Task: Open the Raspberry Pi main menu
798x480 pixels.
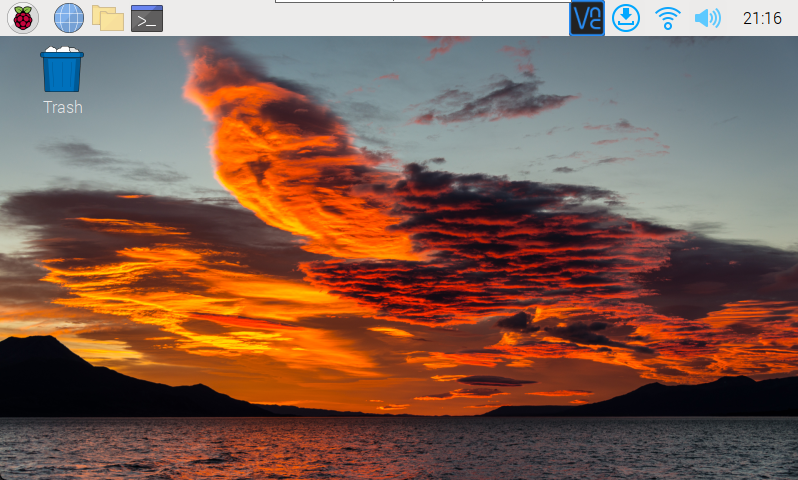Action: pyautogui.click(x=23, y=18)
